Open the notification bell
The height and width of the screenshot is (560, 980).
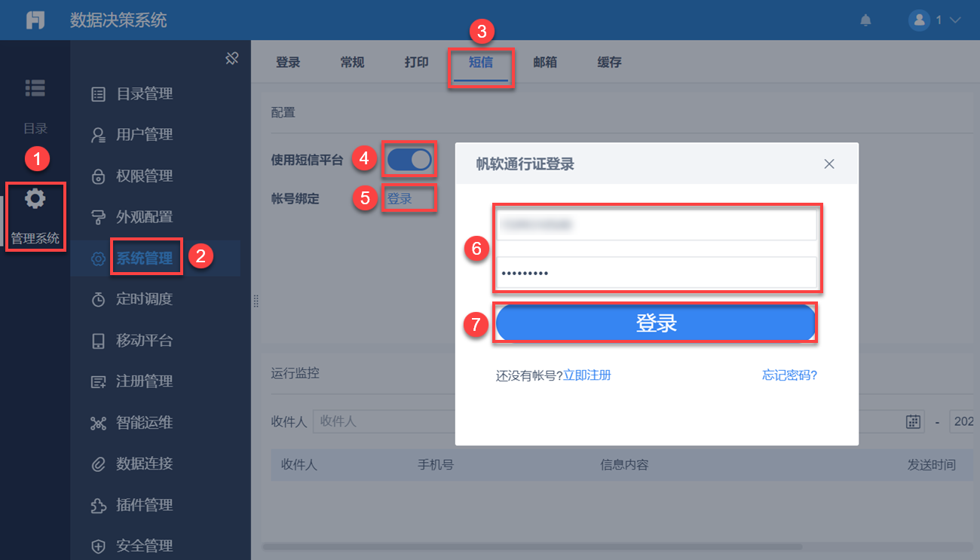[x=865, y=20]
